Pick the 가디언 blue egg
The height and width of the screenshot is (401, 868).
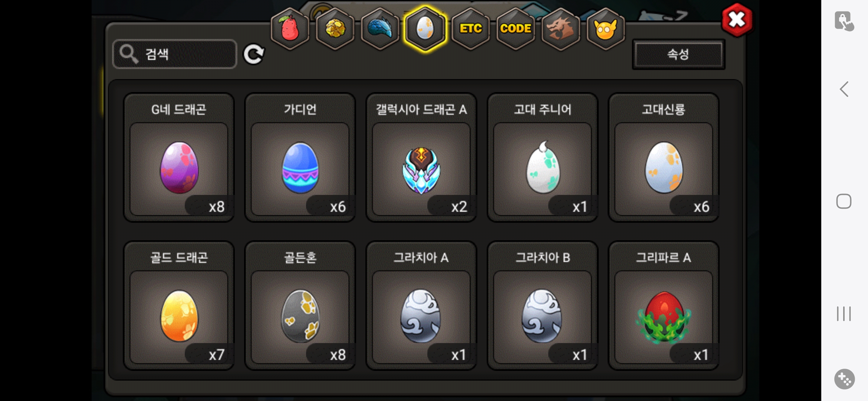(x=300, y=158)
